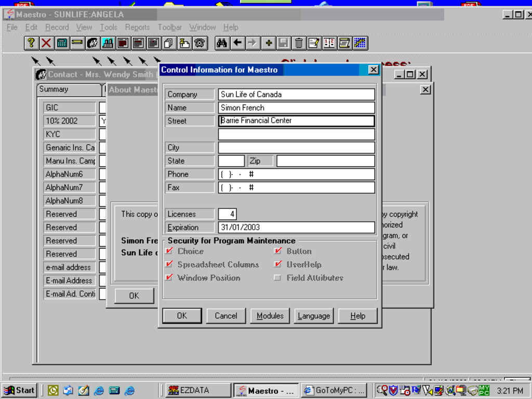Click the trash can delete icon
Viewport: 532px width, 399px height.
coord(299,43)
